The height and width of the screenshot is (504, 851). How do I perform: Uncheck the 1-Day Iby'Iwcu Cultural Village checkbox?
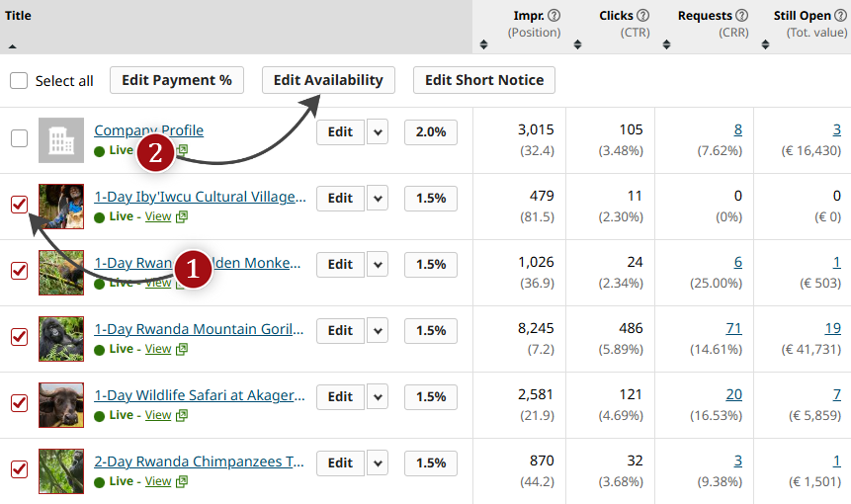click(19, 205)
